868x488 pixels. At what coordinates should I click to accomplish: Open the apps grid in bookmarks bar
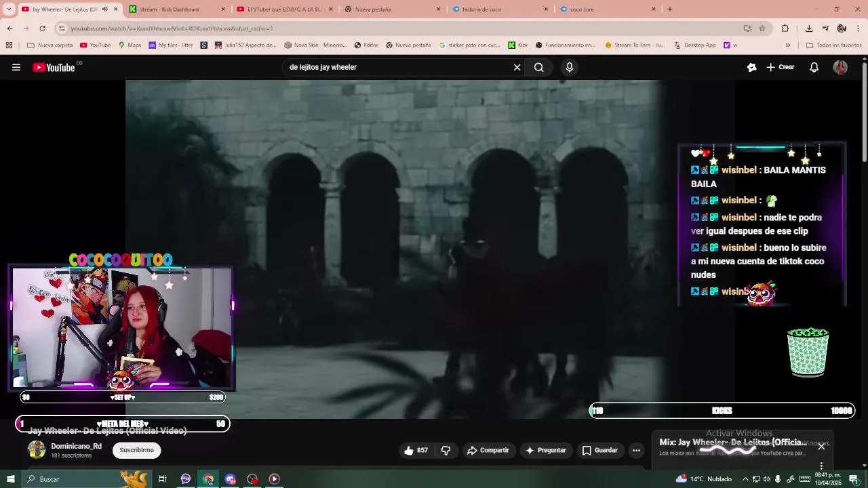point(9,45)
